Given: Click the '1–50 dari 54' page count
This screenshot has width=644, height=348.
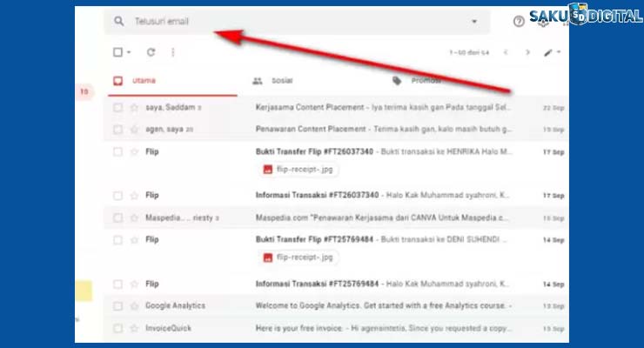Looking at the screenshot, I should (469, 52).
